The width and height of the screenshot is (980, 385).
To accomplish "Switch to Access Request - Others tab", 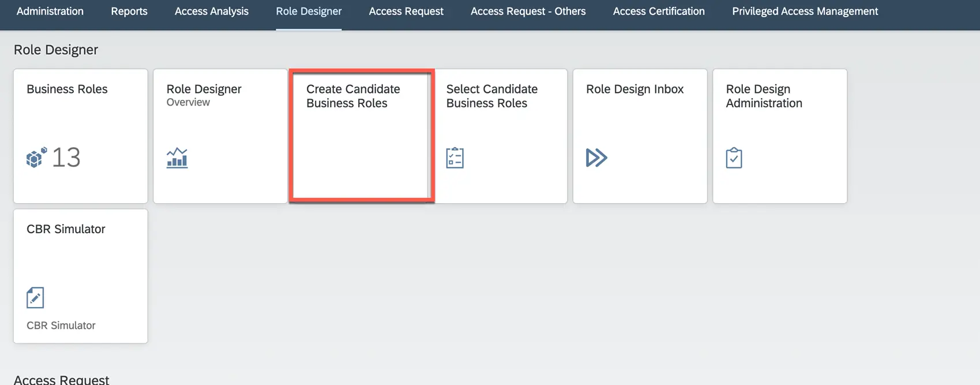I will [x=528, y=12].
